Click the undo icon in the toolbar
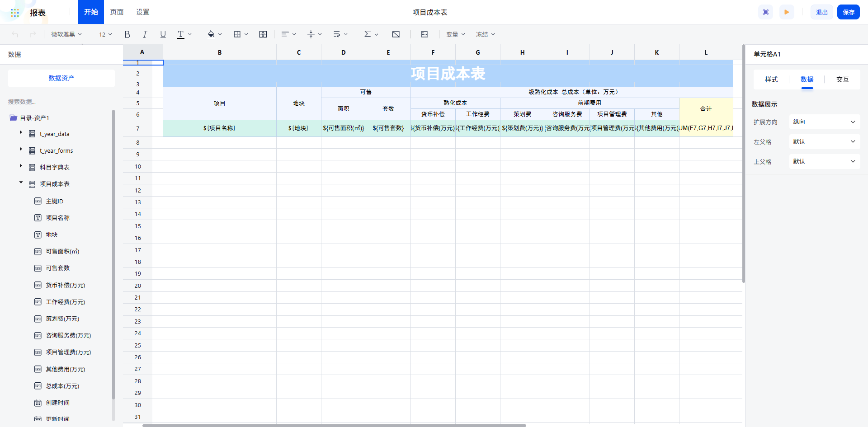The height and width of the screenshot is (427, 868). [x=14, y=34]
